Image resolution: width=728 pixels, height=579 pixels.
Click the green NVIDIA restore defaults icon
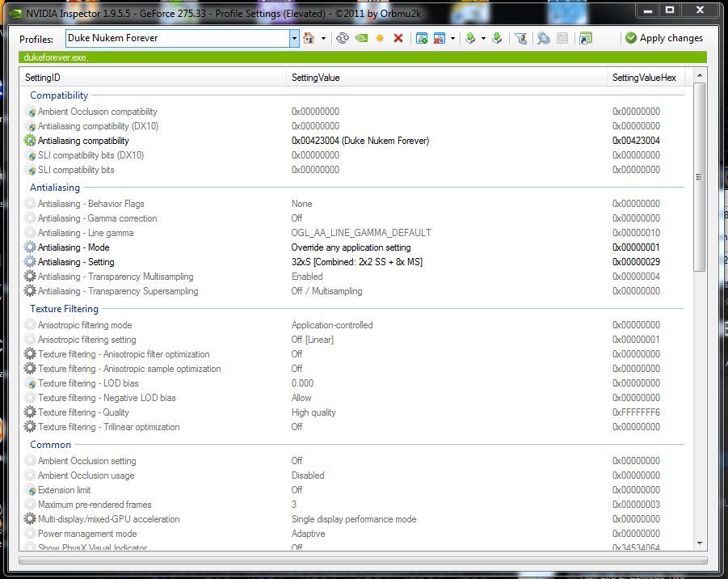pyautogui.click(x=361, y=38)
